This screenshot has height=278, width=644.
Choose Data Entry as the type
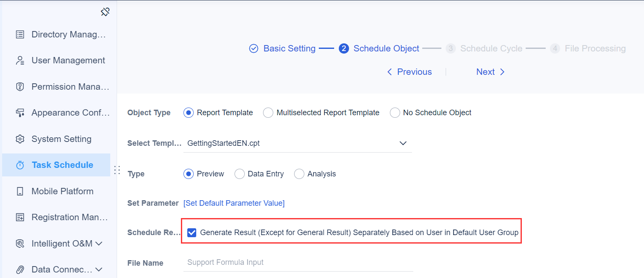point(239,173)
